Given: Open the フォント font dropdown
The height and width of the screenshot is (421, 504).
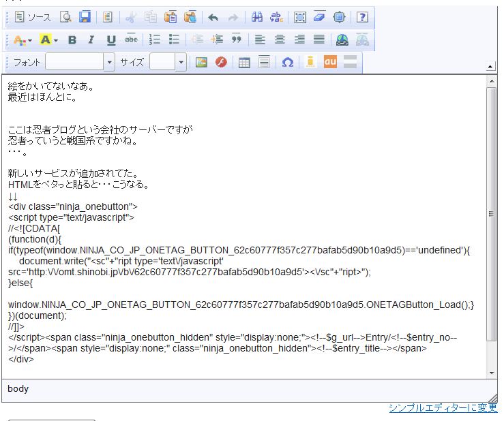Looking at the screenshot, I should point(80,62).
